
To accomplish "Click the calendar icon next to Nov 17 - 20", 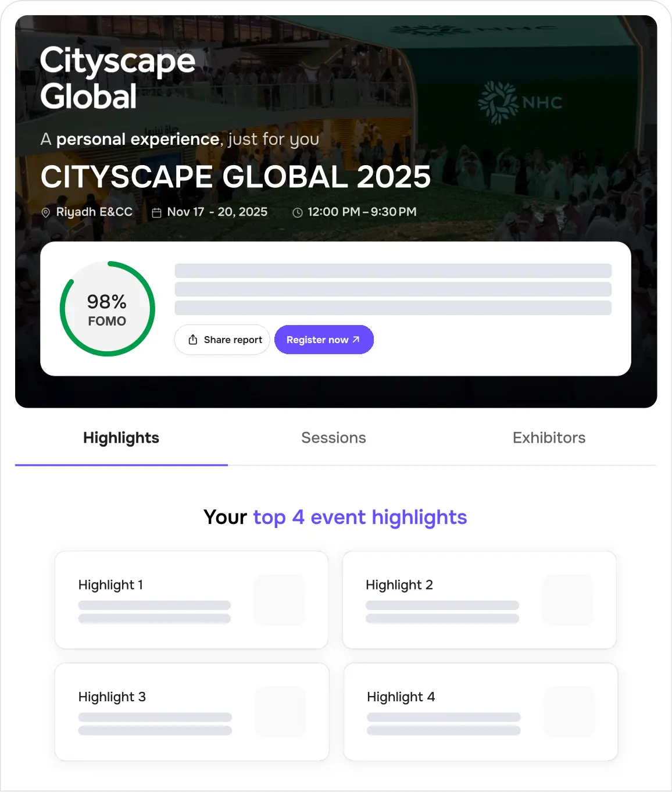I will click(156, 213).
